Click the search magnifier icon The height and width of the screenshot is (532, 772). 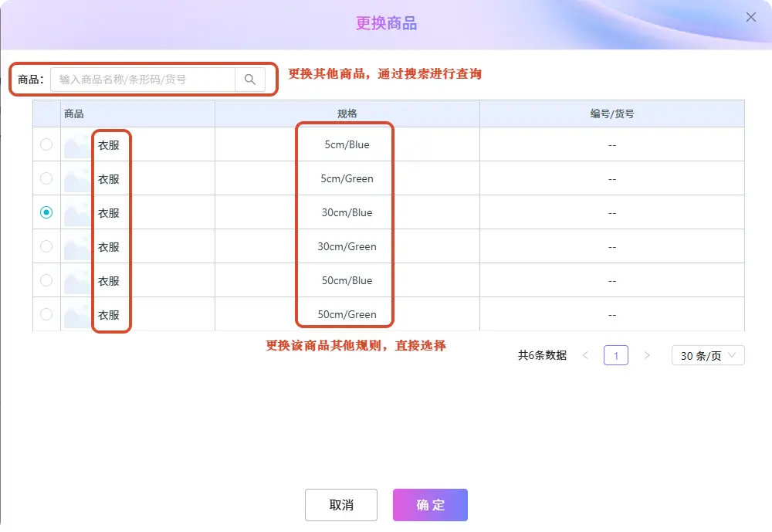pyautogui.click(x=250, y=80)
